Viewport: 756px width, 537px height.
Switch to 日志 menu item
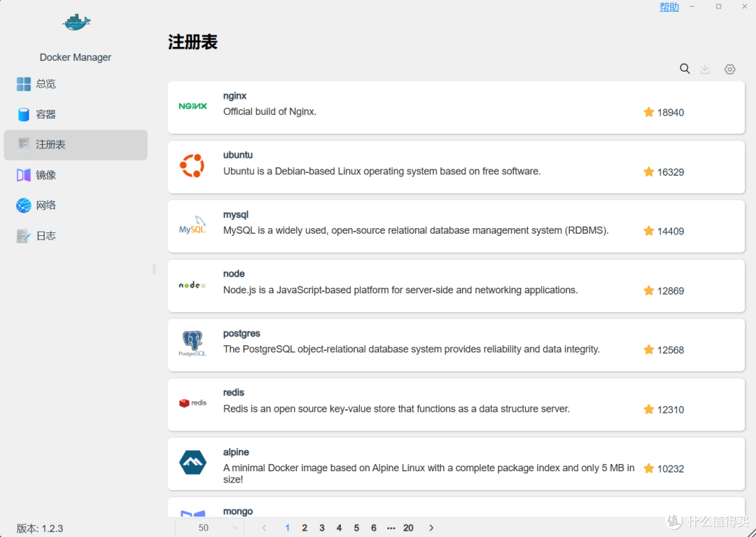tap(76, 236)
